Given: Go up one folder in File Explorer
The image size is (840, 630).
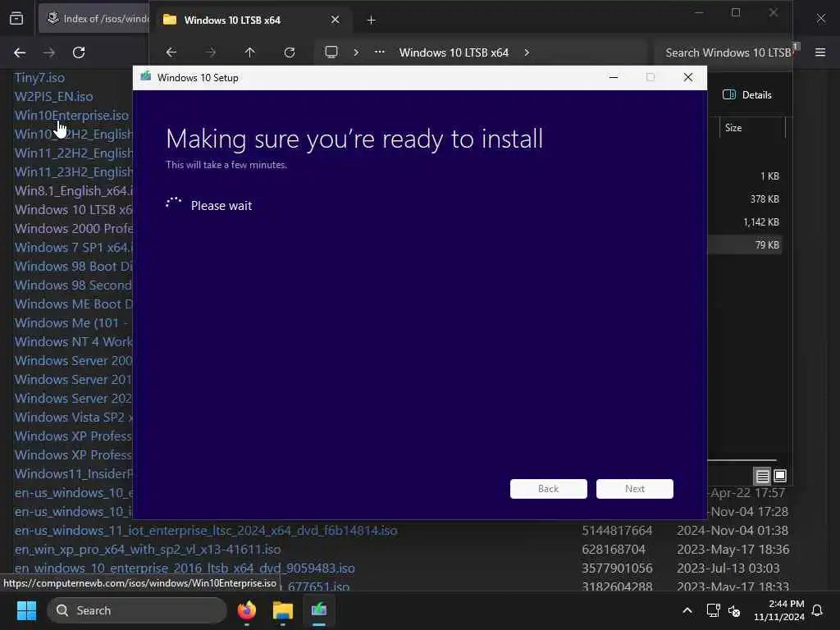Looking at the screenshot, I should coord(249,52).
